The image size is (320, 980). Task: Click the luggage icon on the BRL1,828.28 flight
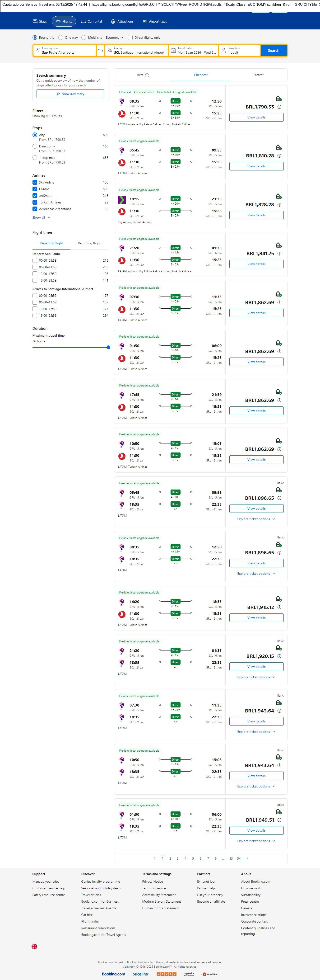coord(278,196)
